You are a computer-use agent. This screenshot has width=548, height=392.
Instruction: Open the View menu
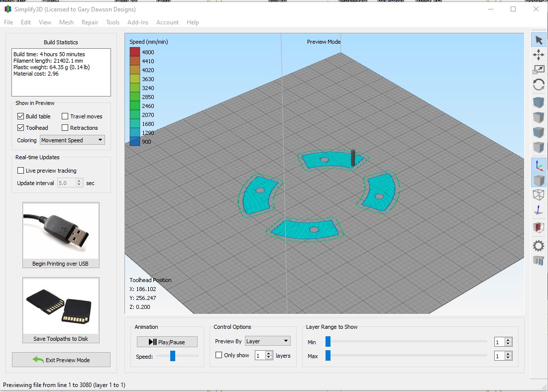pyautogui.click(x=45, y=22)
